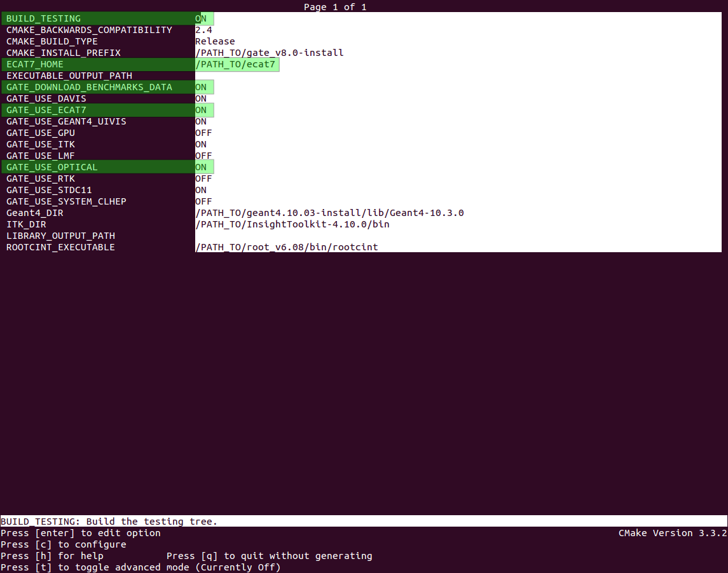Toggle the GATE_USE_GEANT4_UIVIS ON value
The image size is (728, 573).
(x=201, y=121)
